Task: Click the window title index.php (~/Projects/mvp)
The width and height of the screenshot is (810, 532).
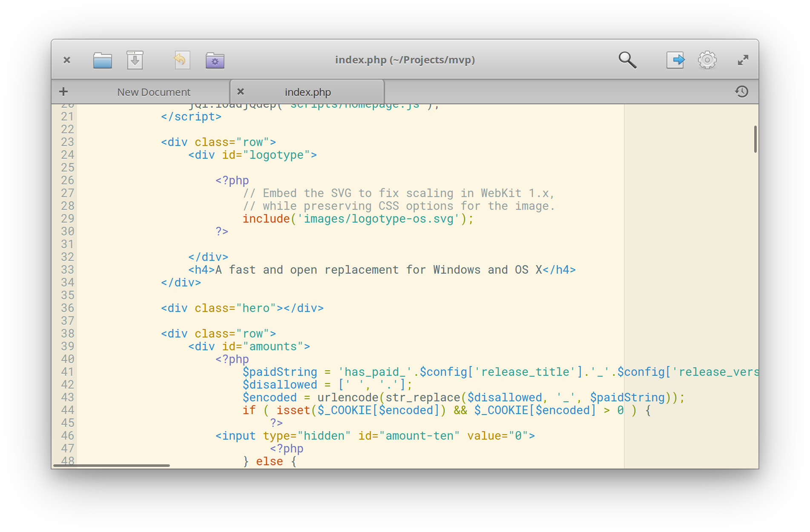Action: [405, 60]
